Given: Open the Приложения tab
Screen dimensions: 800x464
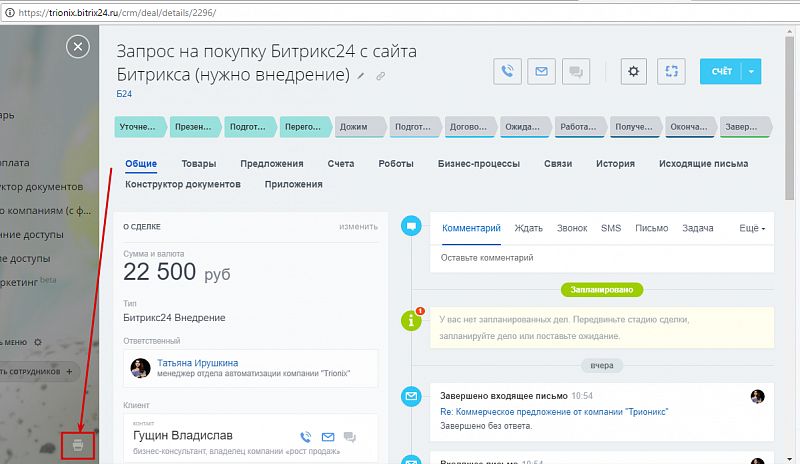Looking at the screenshot, I should [x=293, y=184].
